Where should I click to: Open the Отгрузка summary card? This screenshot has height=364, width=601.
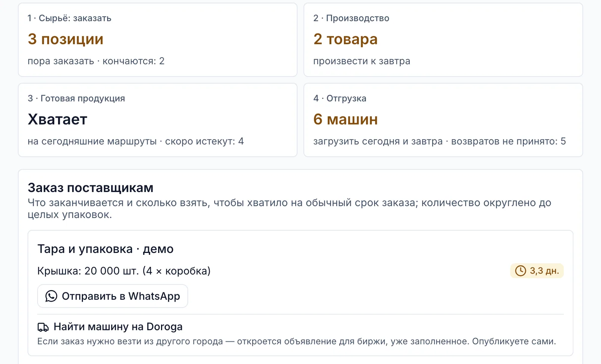(443, 120)
